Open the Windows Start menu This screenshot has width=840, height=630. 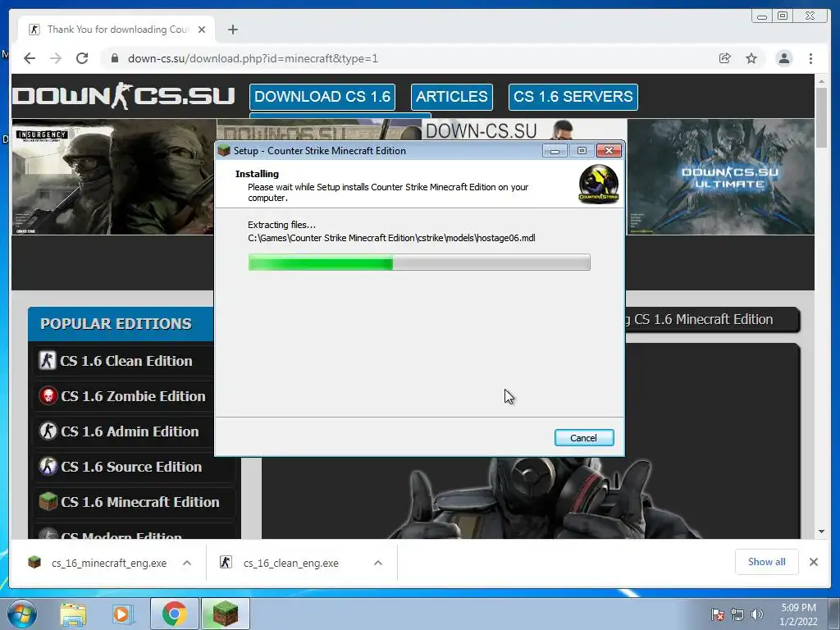click(21, 614)
